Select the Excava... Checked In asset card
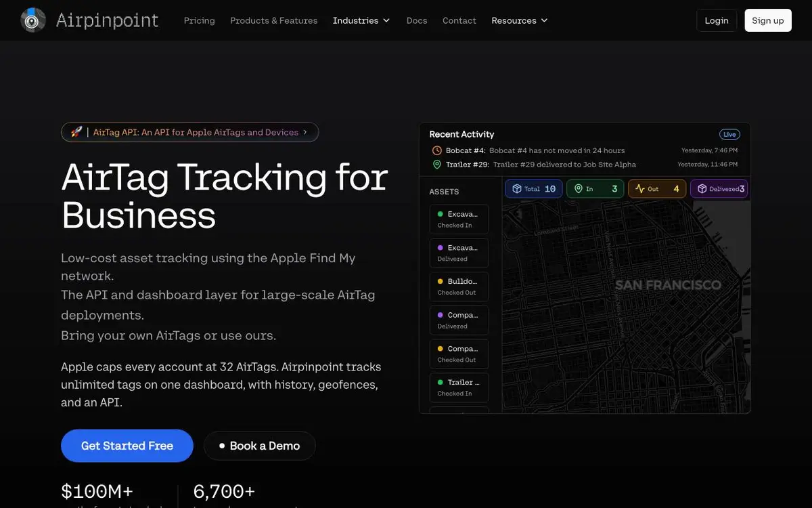Viewport: 812px width, 508px height. pyautogui.click(x=459, y=219)
